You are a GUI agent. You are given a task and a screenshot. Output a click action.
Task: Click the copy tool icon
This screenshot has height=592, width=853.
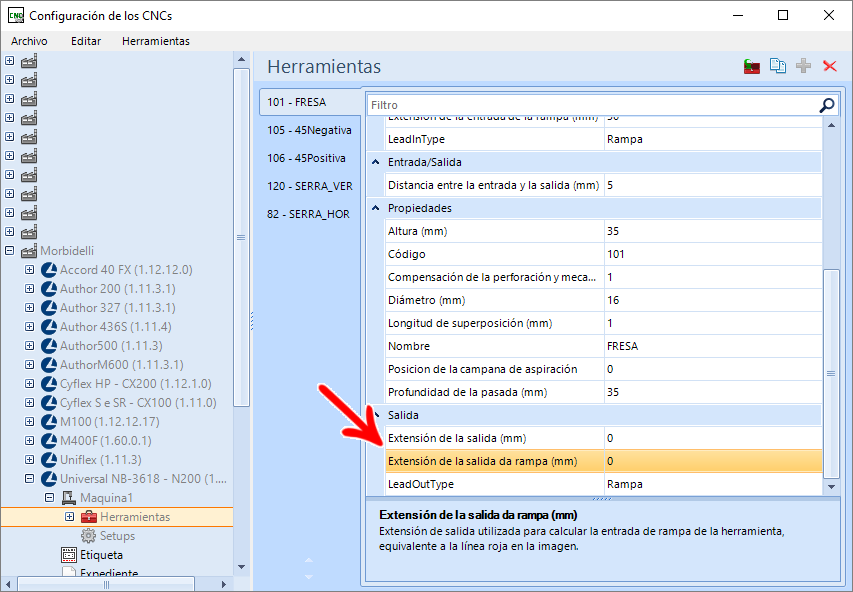778,66
